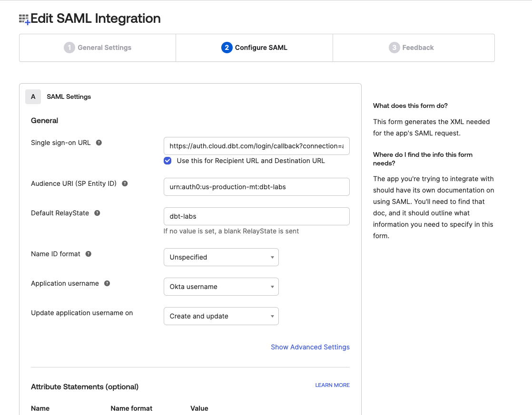Switch to the General Settings step
The height and width of the screenshot is (415, 532).
97,48
